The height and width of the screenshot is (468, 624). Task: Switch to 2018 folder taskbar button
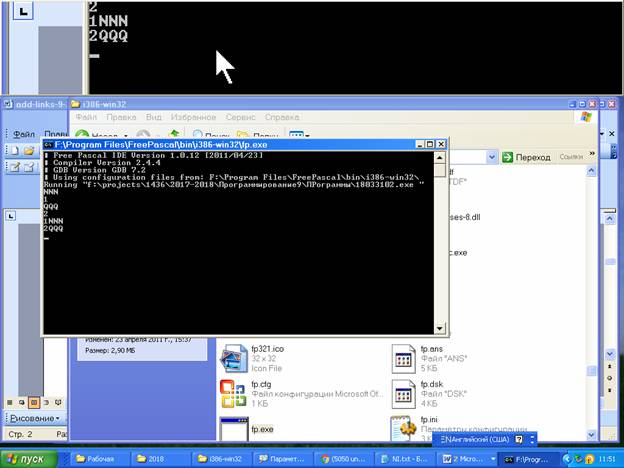point(161,459)
